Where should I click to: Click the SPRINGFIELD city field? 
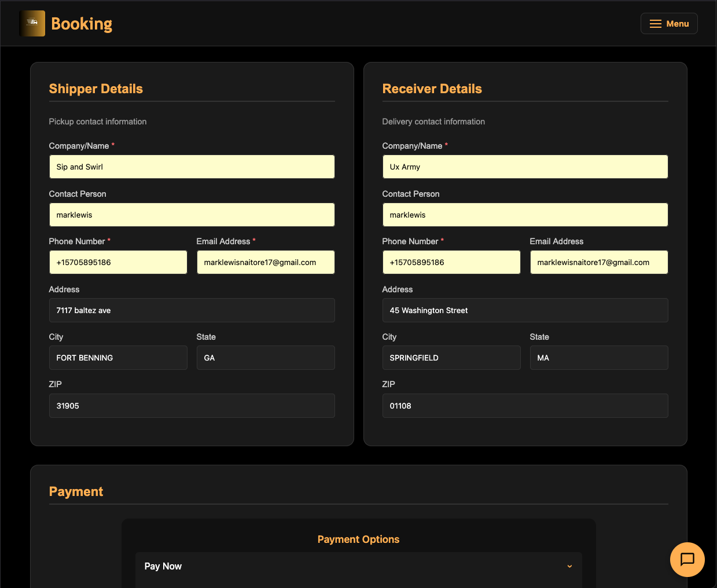click(x=451, y=358)
